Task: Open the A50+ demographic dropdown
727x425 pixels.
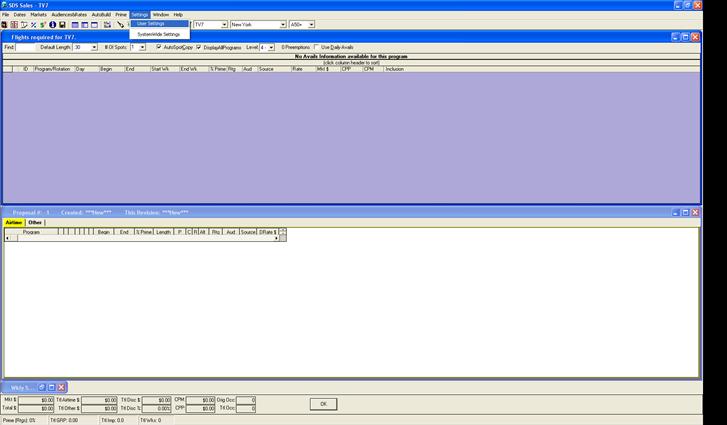Action: click(x=310, y=24)
